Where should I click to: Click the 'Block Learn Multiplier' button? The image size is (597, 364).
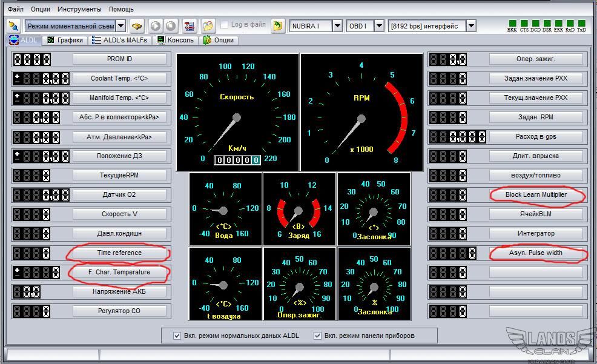536,195
